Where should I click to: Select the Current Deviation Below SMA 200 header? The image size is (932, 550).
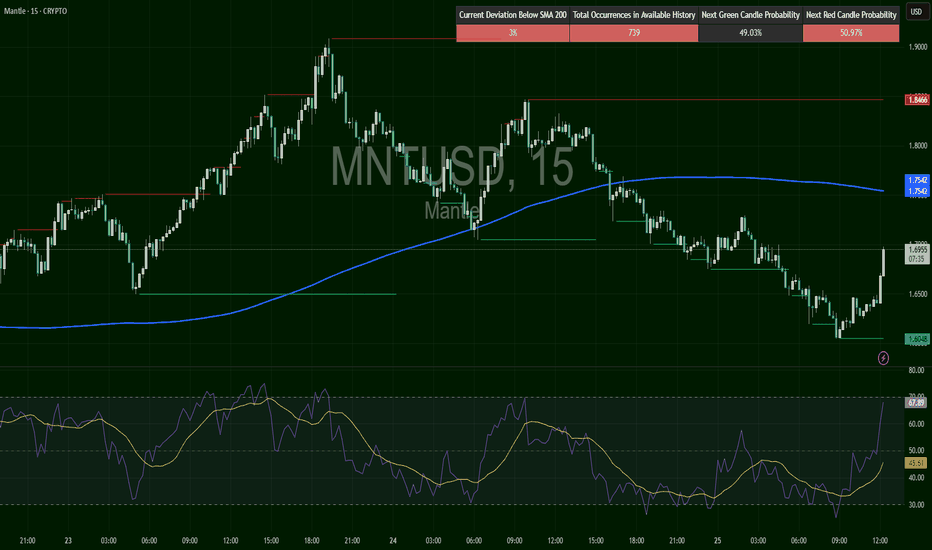pos(512,16)
